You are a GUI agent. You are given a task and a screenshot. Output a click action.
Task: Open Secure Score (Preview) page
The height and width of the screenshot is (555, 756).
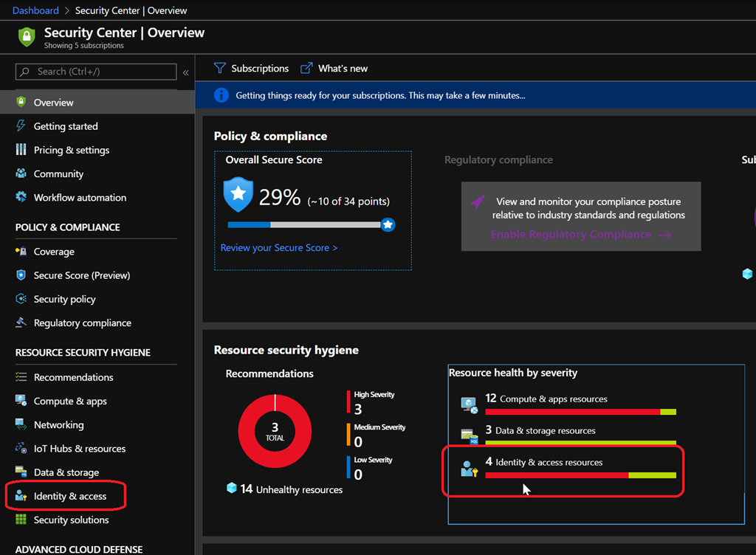pos(81,275)
